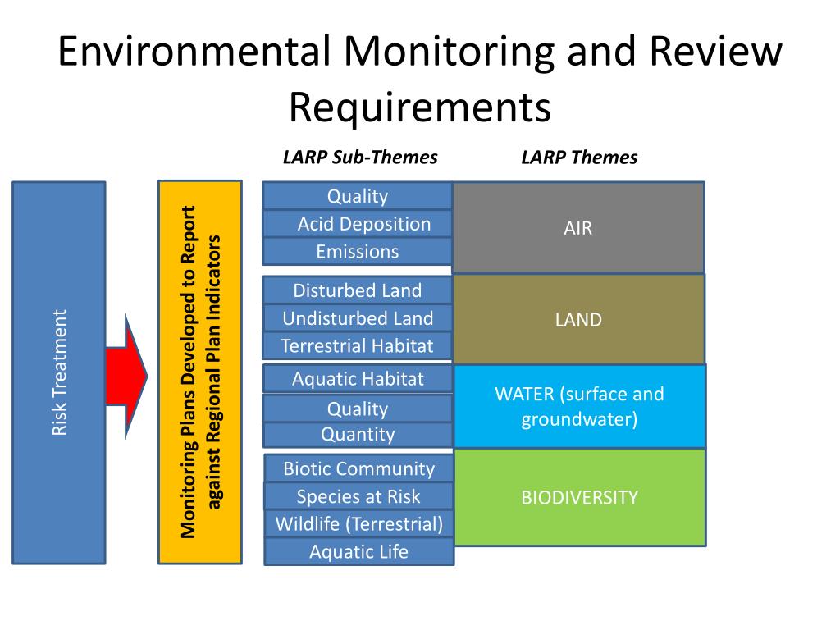Viewport: 840px width, 630px height.
Task: Click the 'Species at Risk' box
Action: tap(359, 496)
